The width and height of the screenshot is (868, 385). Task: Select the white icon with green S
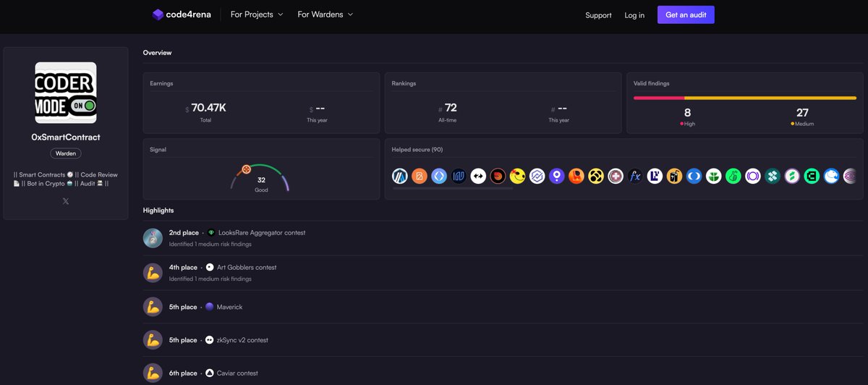pyautogui.click(x=791, y=176)
